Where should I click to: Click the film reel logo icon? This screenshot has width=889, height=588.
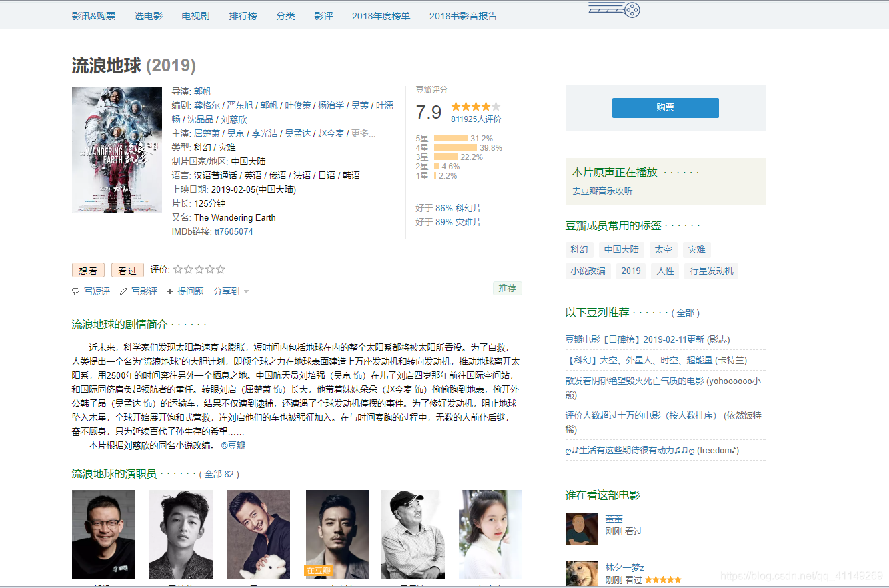[x=614, y=9]
